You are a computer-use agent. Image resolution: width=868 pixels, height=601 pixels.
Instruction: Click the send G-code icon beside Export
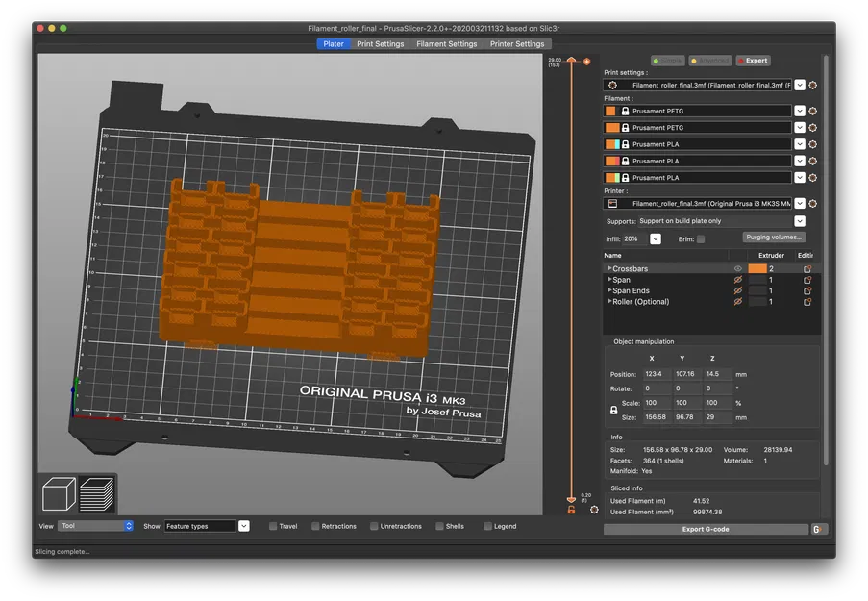(817, 529)
